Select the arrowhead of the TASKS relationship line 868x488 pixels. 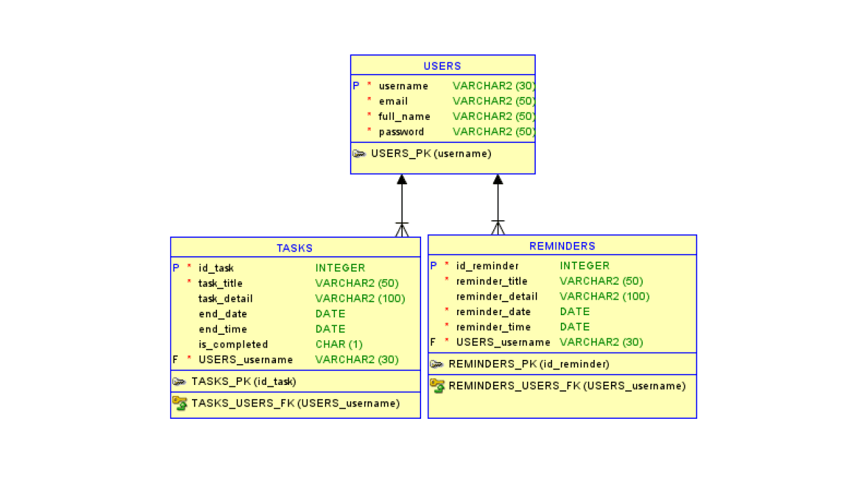point(402,180)
